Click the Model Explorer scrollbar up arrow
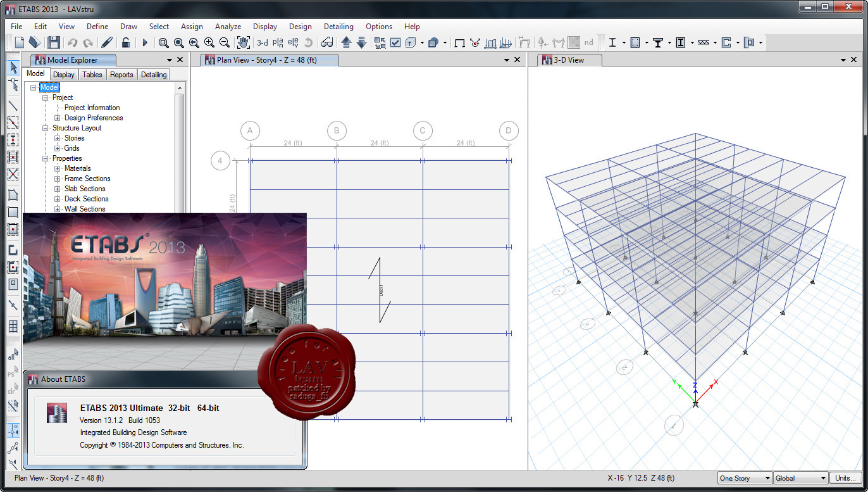Screen dimensions: 868x492 click(180, 87)
